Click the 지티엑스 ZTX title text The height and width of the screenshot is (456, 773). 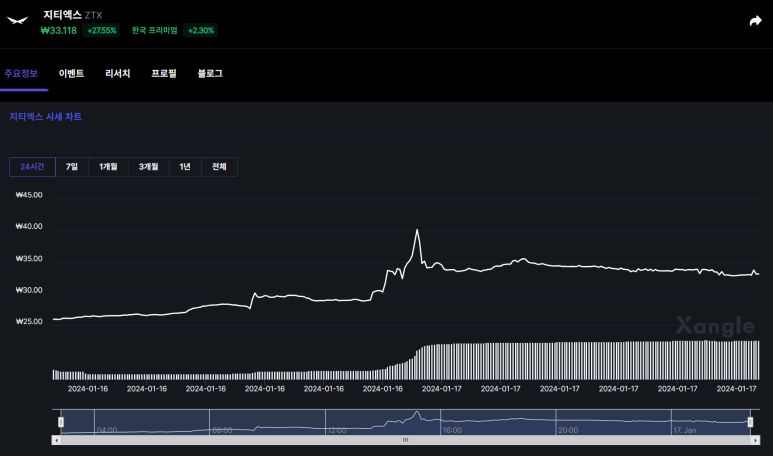(72, 15)
